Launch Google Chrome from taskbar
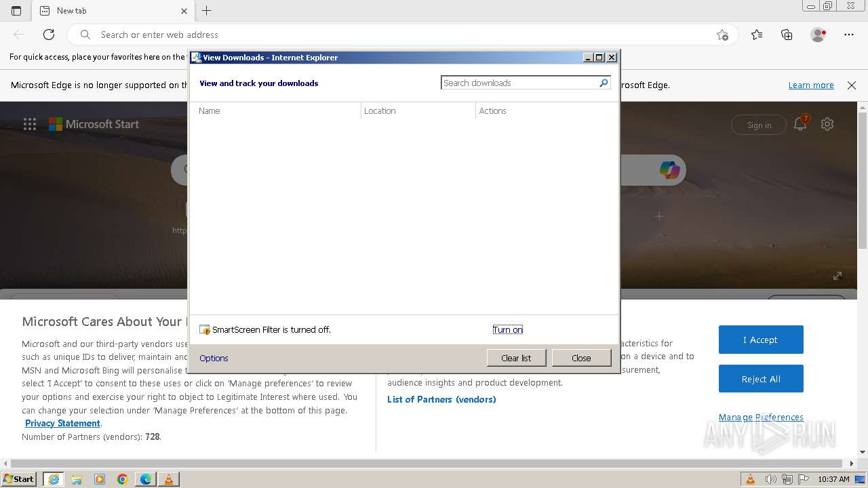The width and height of the screenshot is (868, 488). [x=123, y=479]
